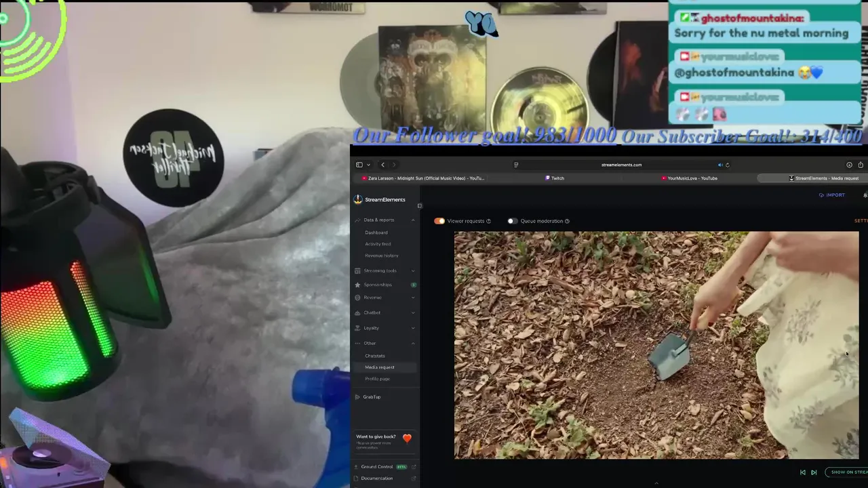
Task: Expand Streaming tools chevron
Action: (x=413, y=271)
